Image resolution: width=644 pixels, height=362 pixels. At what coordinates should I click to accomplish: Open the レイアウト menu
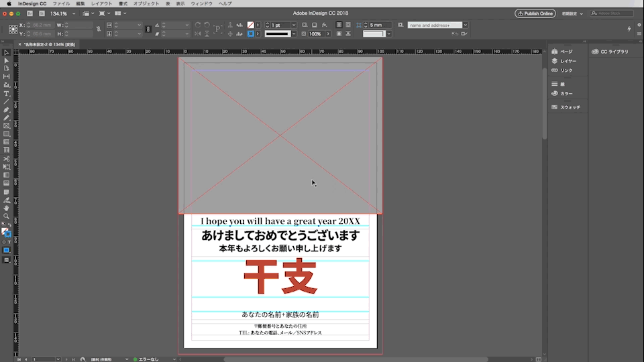point(101,3)
